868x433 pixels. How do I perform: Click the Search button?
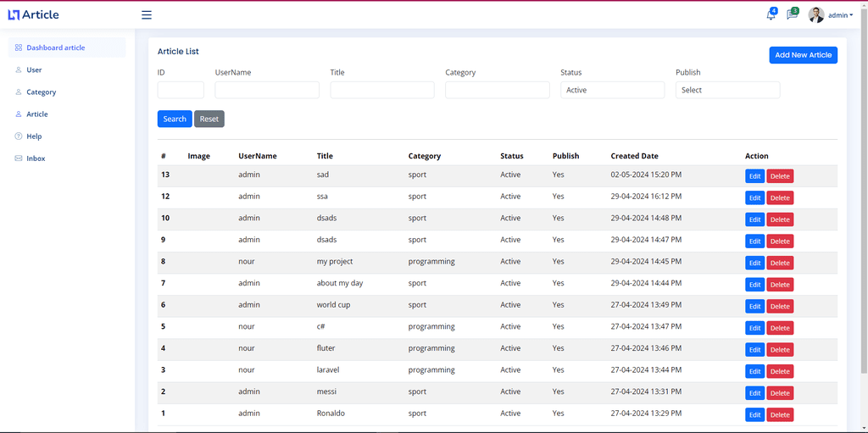pyautogui.click(x=175, y=119)
